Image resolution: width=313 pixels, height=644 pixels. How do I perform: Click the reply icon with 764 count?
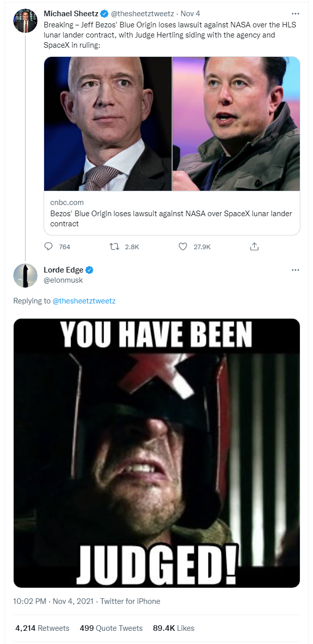point(49,247)
